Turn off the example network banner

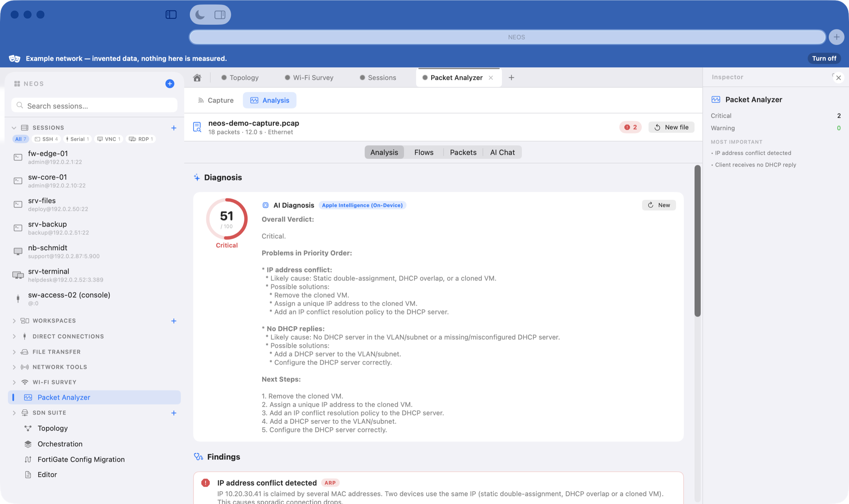(x=824, y=58)
